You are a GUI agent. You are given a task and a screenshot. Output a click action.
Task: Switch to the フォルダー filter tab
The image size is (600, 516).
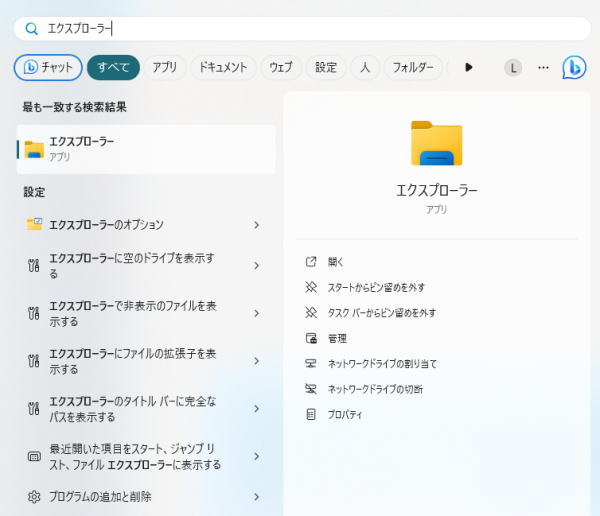tap(413, 67)
